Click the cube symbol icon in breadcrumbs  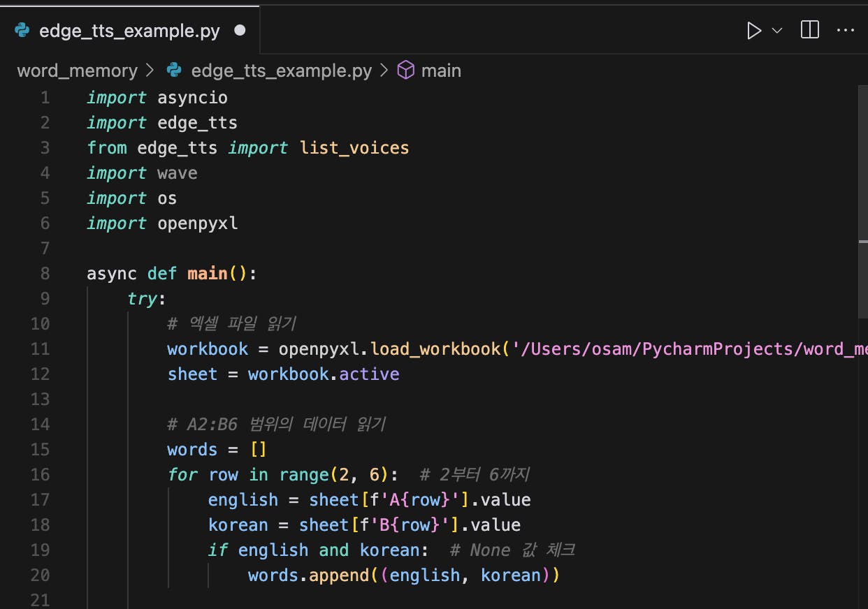pyautogui.click(x=405, y=71)
